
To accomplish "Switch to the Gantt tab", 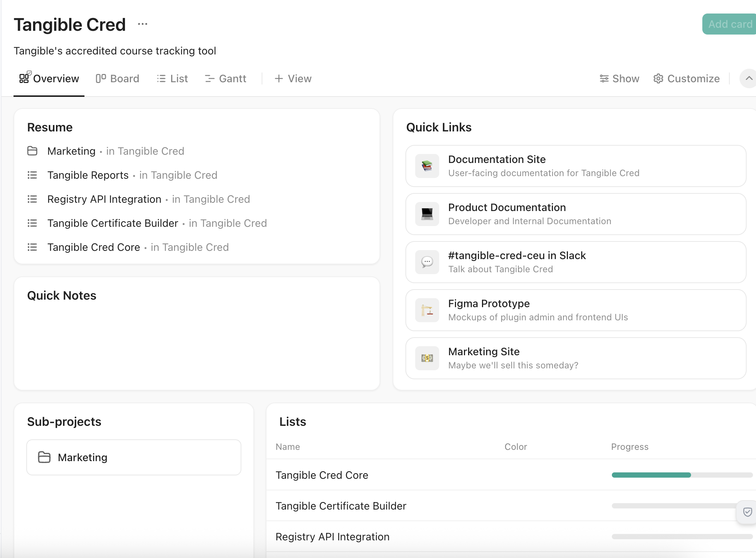I will [226, 78].
